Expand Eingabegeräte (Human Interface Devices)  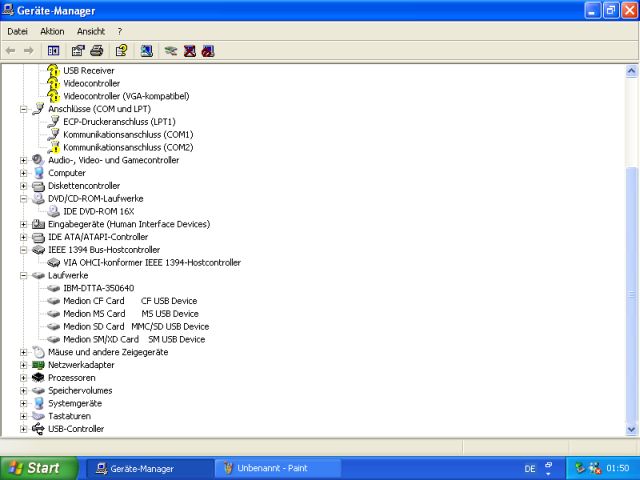coord(24,224)
